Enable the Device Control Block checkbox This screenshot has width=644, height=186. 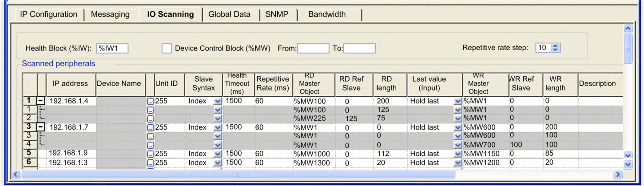pos(167,48)
